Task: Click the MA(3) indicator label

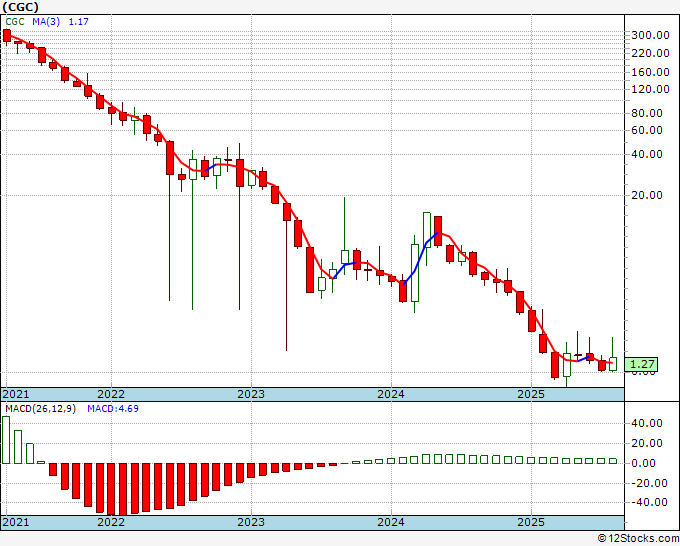Action: pyautogui.click(x=46, y=22)
